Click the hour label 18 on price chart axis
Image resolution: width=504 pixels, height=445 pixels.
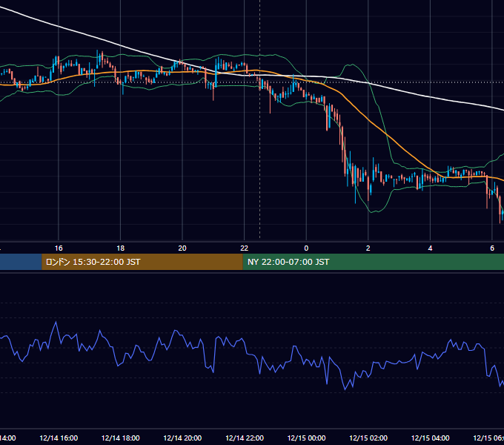pyautogui.click(x=121, y=248)
